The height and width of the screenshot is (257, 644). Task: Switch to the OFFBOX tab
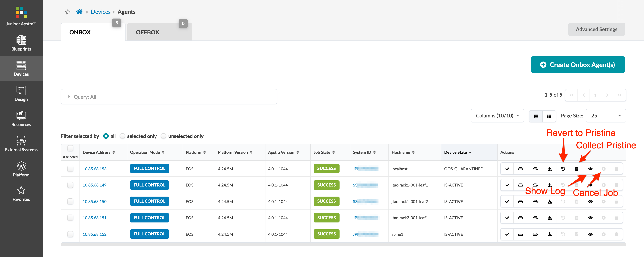[x=147, y=32]
